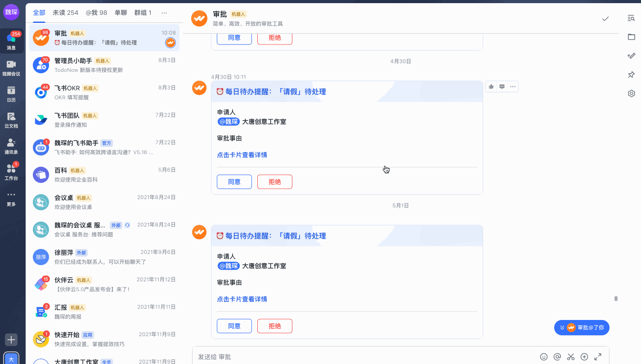Click the pin icon in right panel

point(631,75)
